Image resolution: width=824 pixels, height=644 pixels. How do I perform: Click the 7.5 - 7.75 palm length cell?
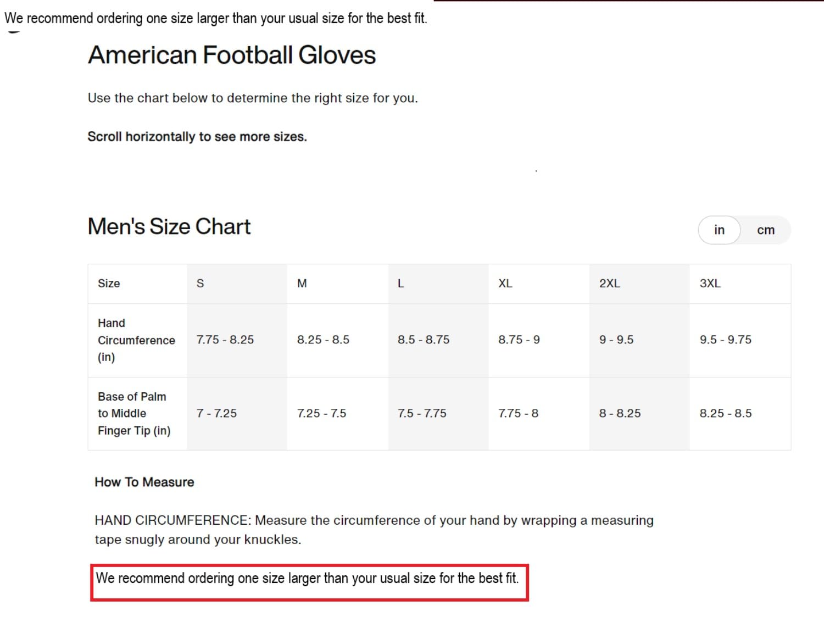422,413
